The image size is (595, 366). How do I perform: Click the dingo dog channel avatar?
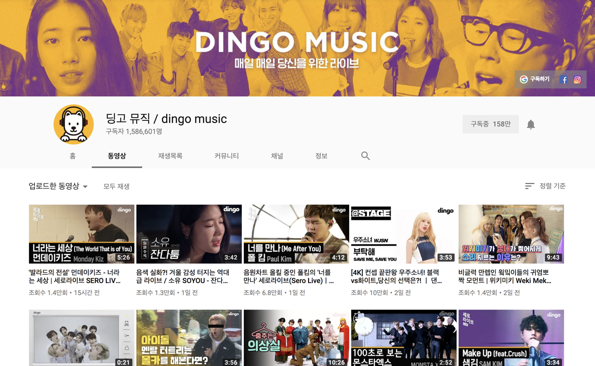(74, 124)
